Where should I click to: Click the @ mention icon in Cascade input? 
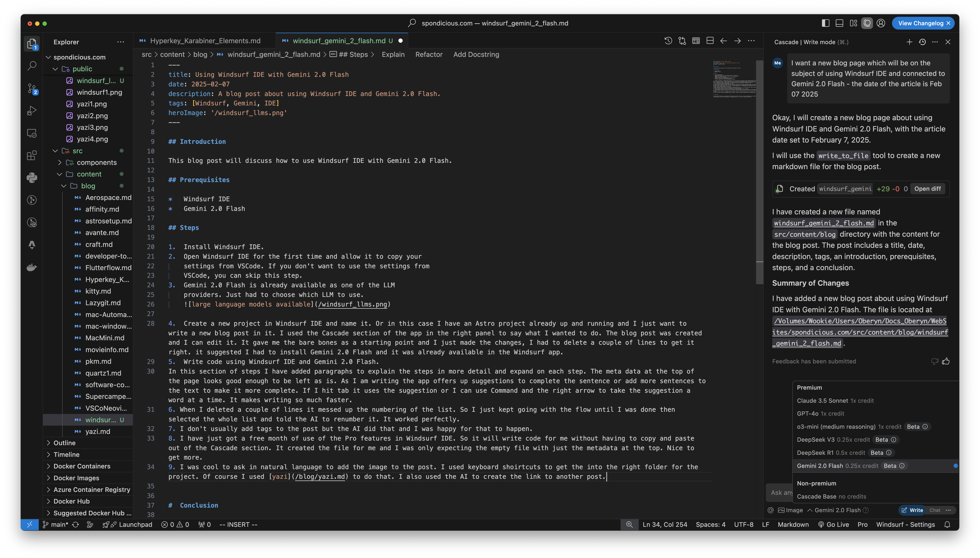coord(771,510)
